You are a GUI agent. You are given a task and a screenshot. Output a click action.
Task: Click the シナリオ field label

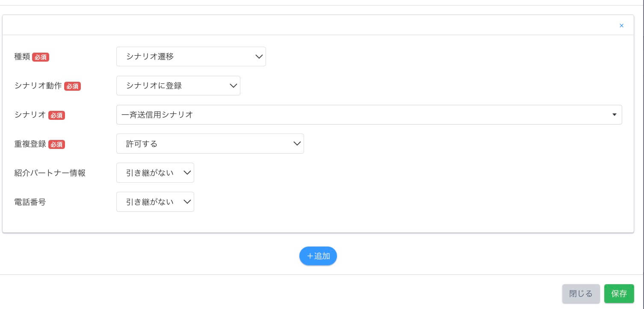tap(30, 115)
